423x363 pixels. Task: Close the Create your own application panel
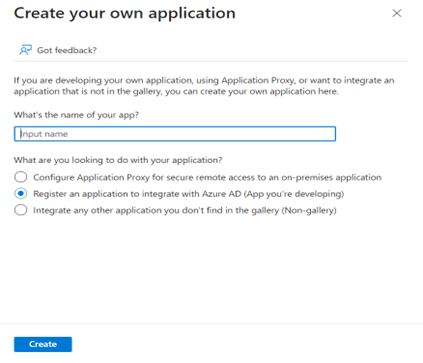click(397, 13)
